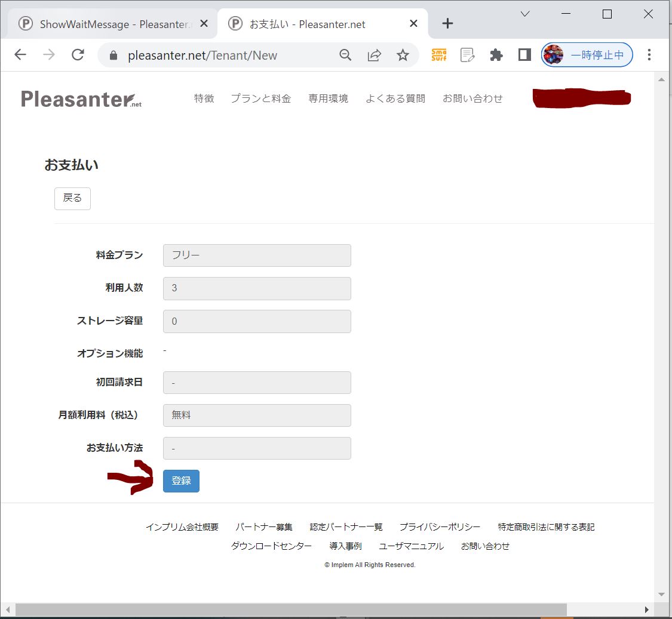Click the horizontal scrollbar left arrow

(x=8, y=609)
